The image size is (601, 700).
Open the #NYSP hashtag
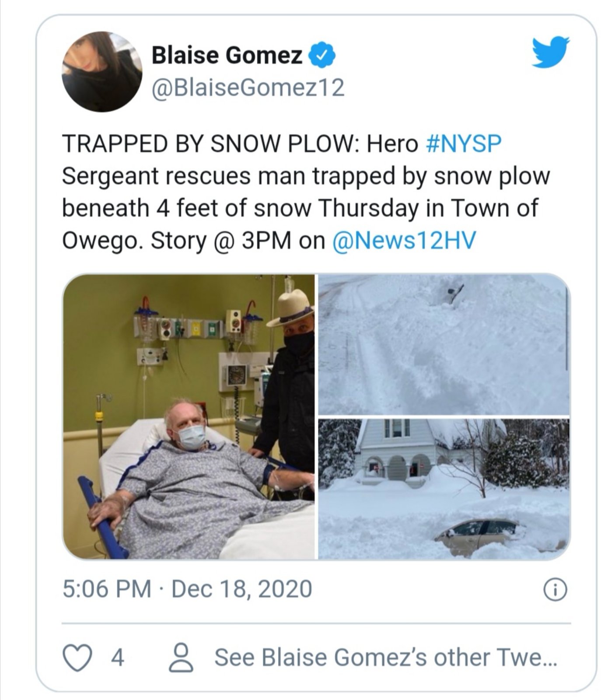463,144
